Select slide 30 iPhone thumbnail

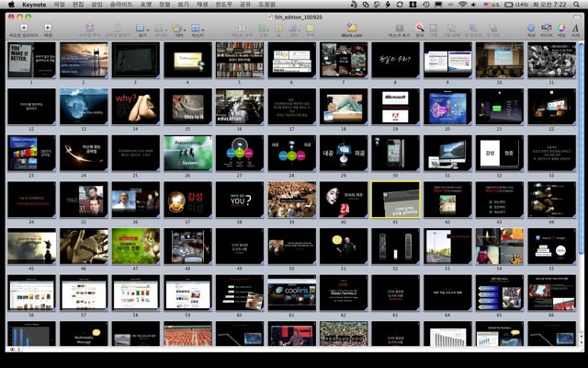coord(396,153)
